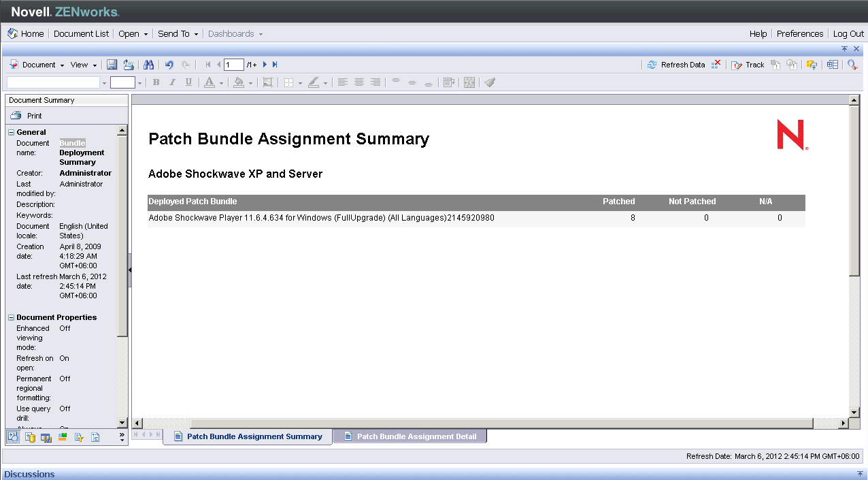Click the Border color brush icon
Viewport: 868px width, 480px height.
pos(313,82)
